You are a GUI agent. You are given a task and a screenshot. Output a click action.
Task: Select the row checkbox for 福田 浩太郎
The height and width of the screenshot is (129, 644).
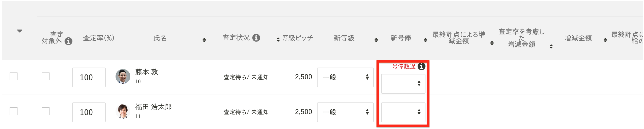pyautogui.click(x=14, y=111)
